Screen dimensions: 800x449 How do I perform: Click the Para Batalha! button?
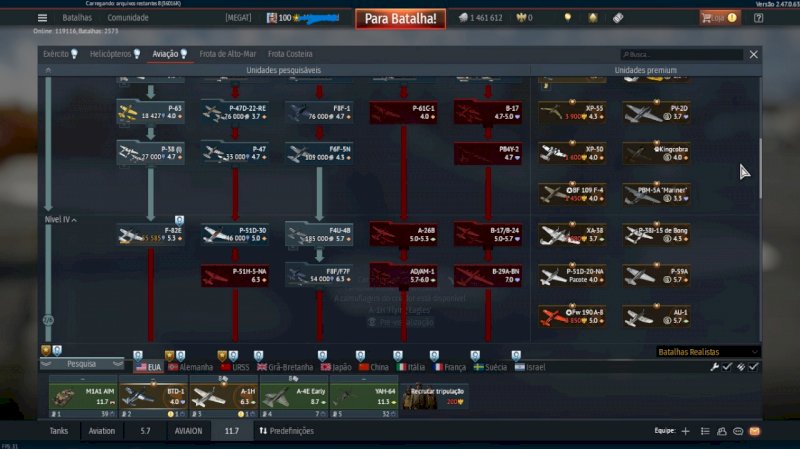[x=401, y=19]
